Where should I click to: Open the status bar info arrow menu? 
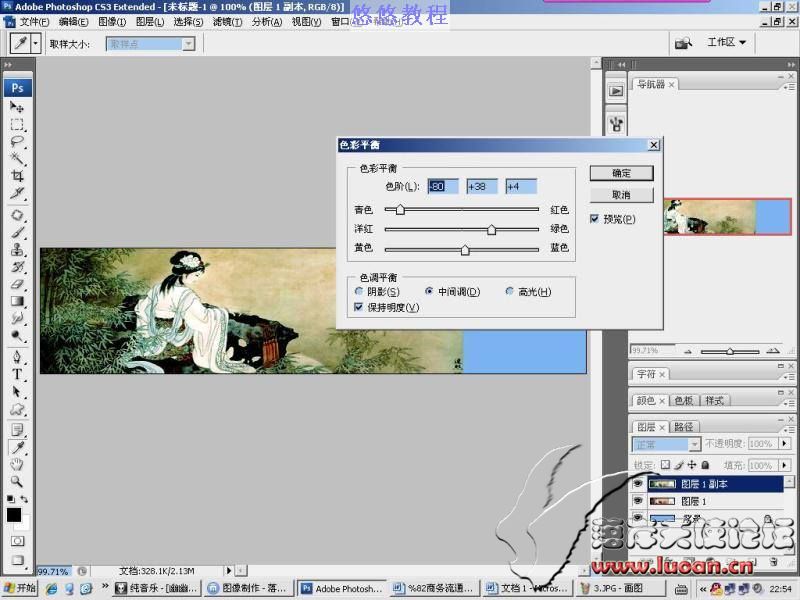click(x=229, y=570)
